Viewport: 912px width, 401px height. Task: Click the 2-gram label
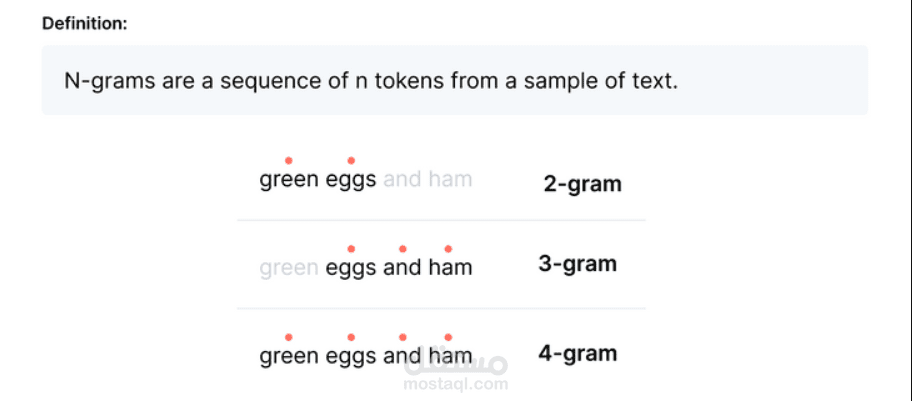pyautogui.click(x=583, y=184)
